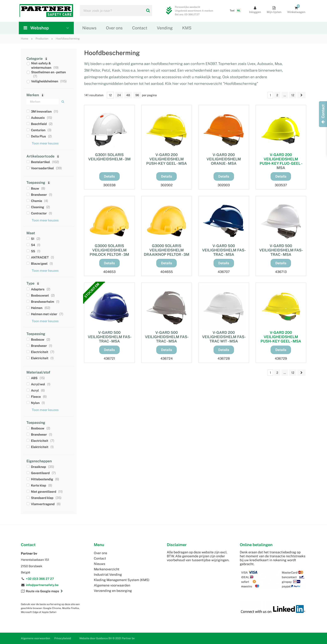Click the info@partnersafety.be email link
Viewport: 327px width, 644px height.
point(42,585)
